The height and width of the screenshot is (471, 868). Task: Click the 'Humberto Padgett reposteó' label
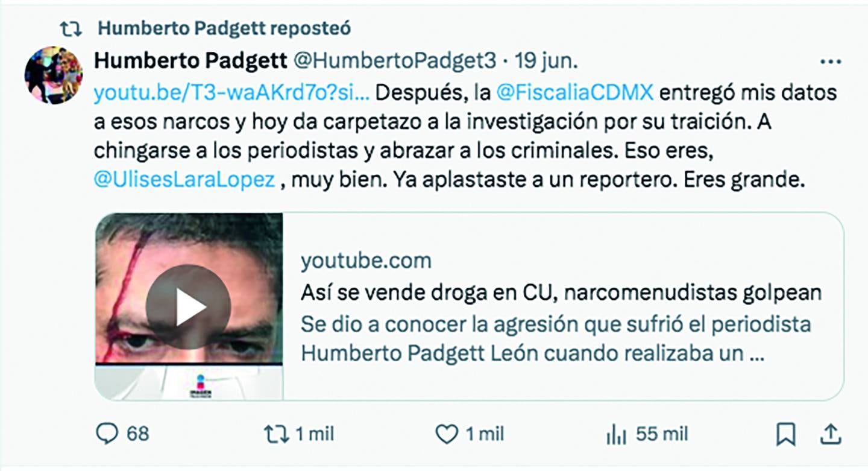coord(224,28)
